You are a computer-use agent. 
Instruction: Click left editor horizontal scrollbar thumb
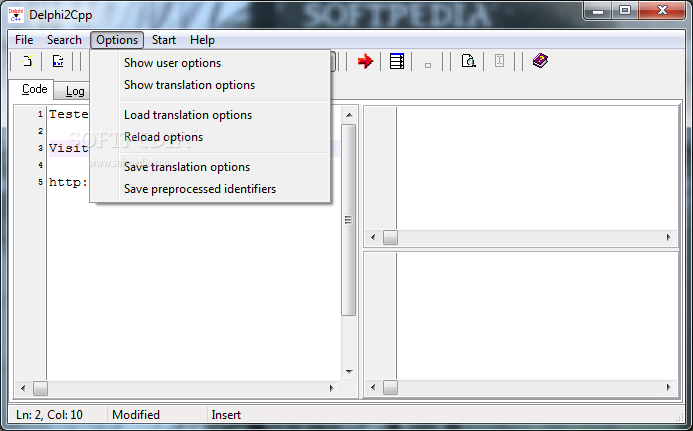click(40, 389)
